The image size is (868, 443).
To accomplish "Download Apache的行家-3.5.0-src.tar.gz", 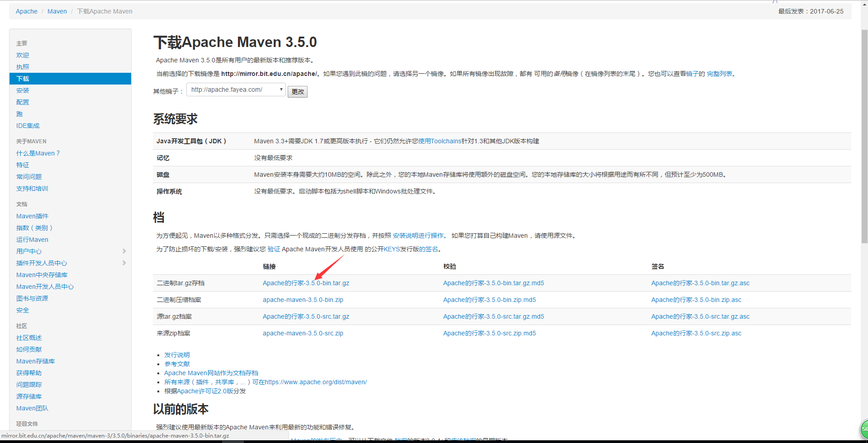I will (x=306, y=316).
